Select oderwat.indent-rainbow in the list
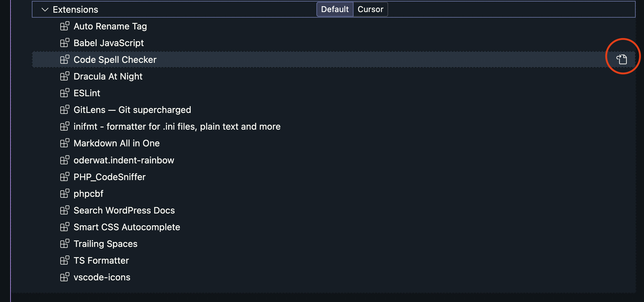Image resolution: width=644 pixels, height=302 pixels. 124,160
